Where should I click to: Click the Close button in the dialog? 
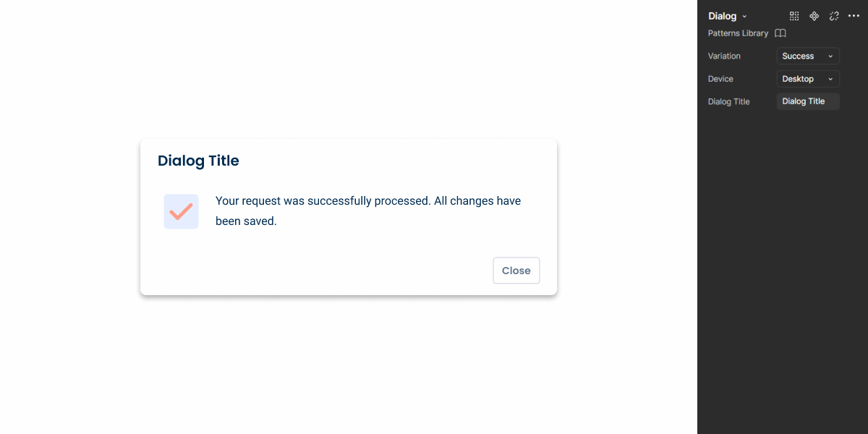(x=516, y=271)
